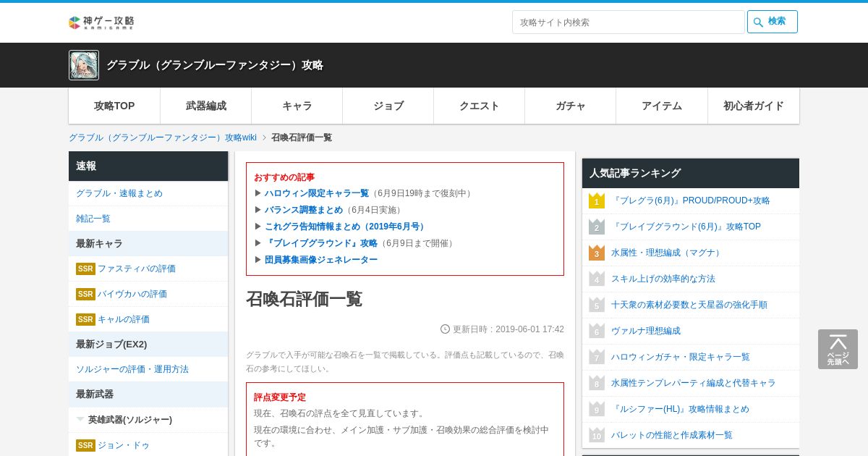Click the 検索 search button
Viewport: 868px width, 456px height.
coord(773,22)
